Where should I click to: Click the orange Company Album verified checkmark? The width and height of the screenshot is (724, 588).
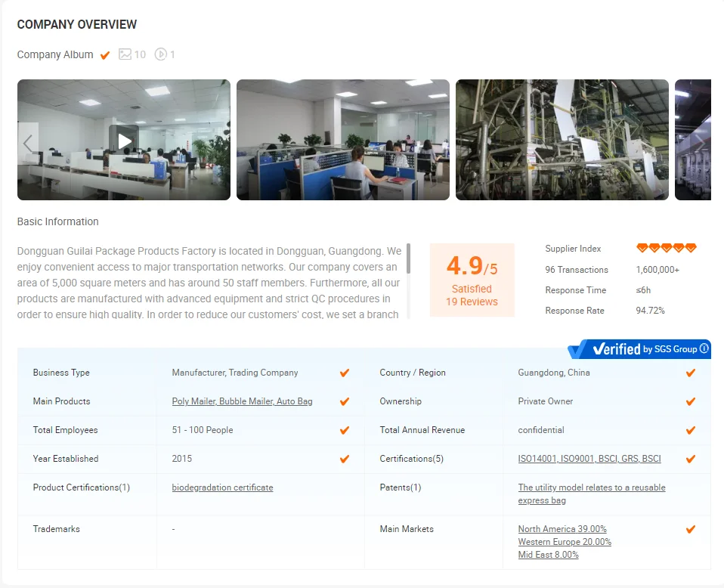pos(105,55)
